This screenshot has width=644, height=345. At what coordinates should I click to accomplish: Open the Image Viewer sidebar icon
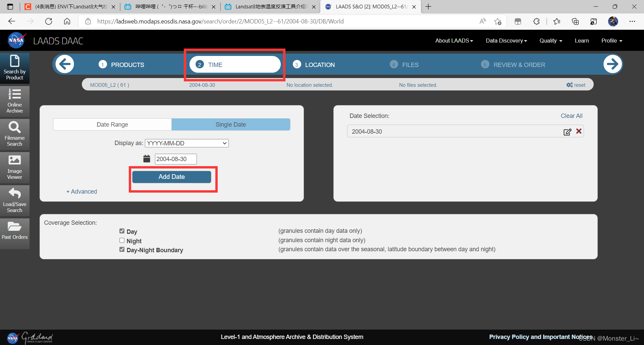(x=15, y=167)
